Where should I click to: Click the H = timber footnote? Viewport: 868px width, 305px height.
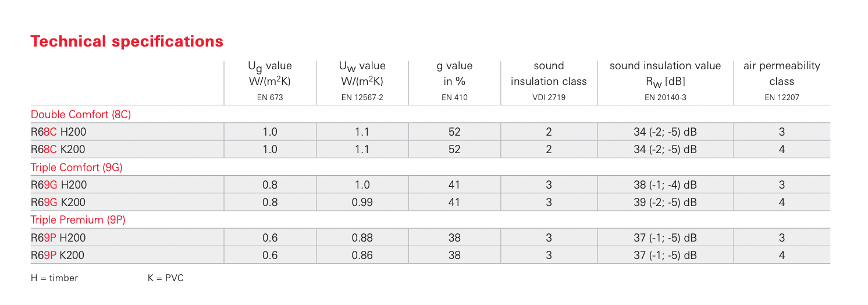pyautogui.click(x=54, y=278)
